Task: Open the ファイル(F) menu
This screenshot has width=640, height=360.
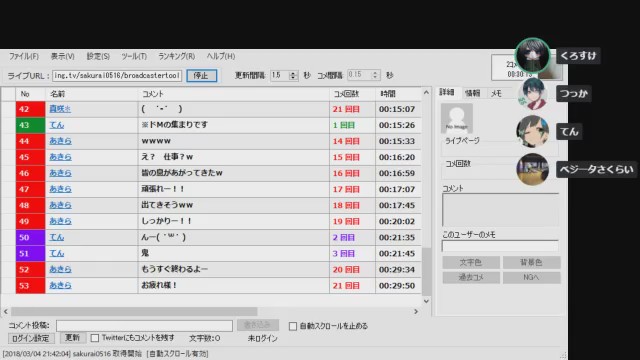Action: click(24, 56)
